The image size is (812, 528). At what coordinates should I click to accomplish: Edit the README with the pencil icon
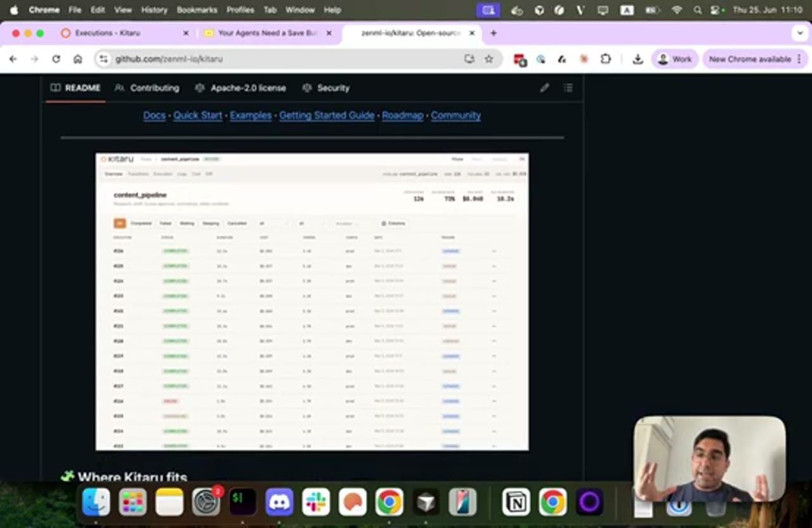[x=544, y=88]
